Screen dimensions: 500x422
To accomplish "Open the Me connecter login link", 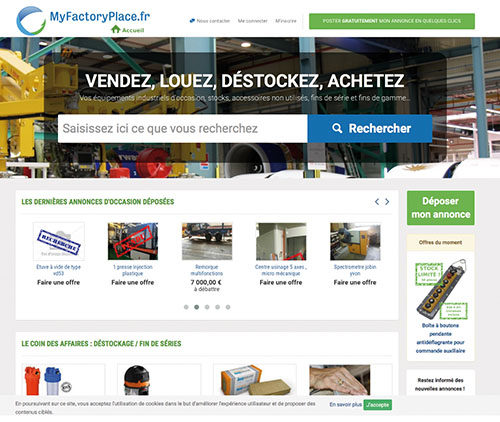I will tap(253, 21).
